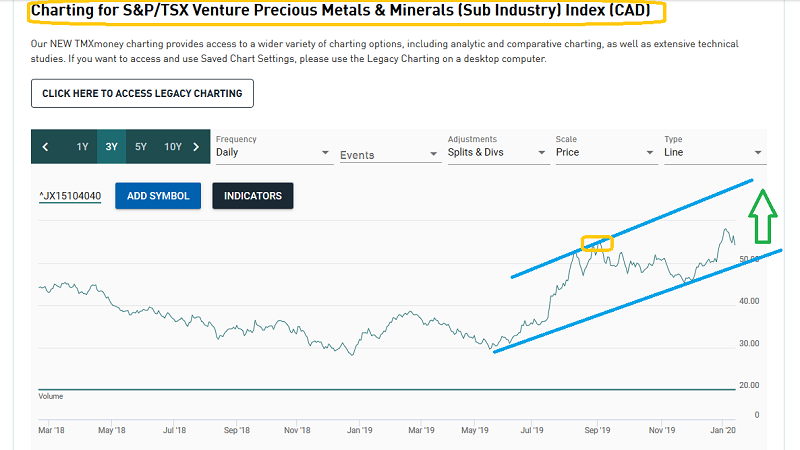Select the 3Y time range tab
The width and height of the screenshot is (800, 450).
point(112,147)
